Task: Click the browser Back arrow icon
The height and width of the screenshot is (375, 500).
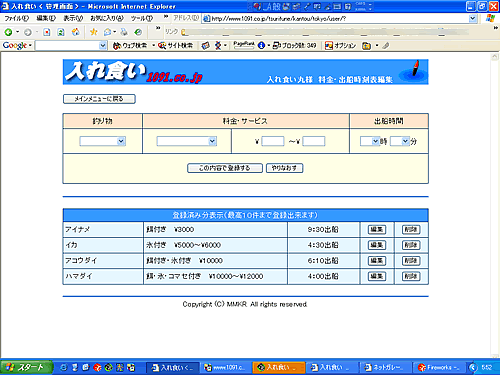Action: (8, 32)
